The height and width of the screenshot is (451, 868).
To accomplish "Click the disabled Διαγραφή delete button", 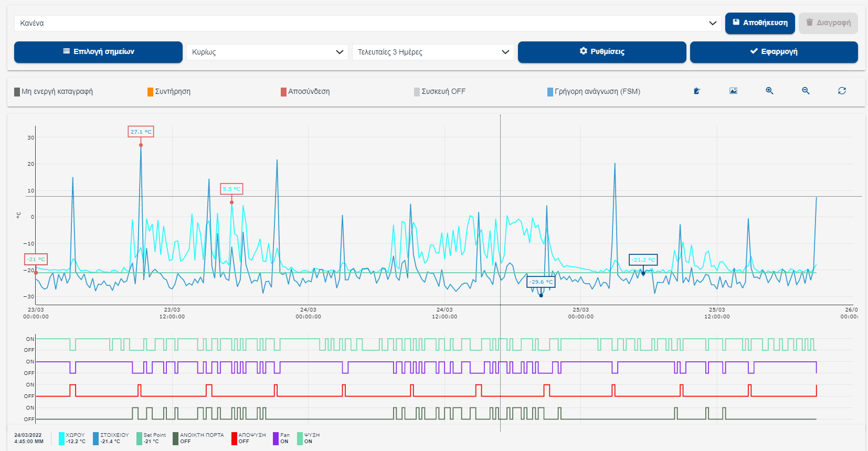I will (x=828, y=23).
